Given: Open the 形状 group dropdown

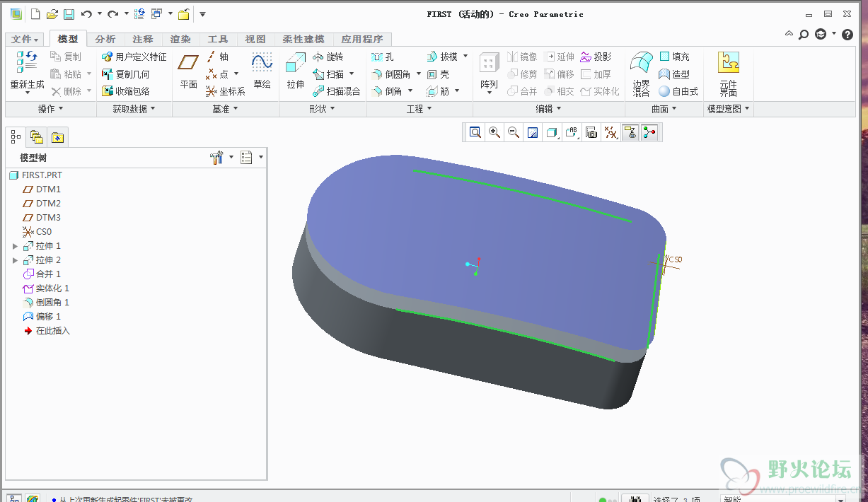Looking at the screenshot, I should tap(322, 109).
